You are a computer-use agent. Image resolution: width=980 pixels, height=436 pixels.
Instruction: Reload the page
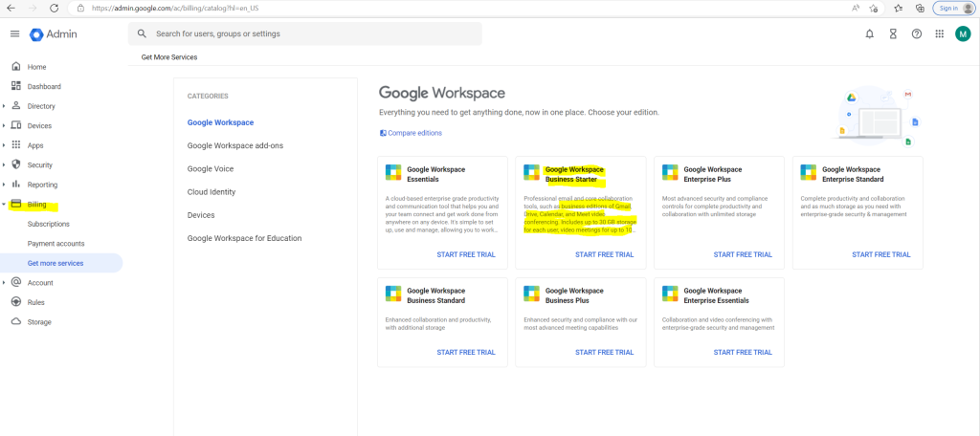click(54, 8)
